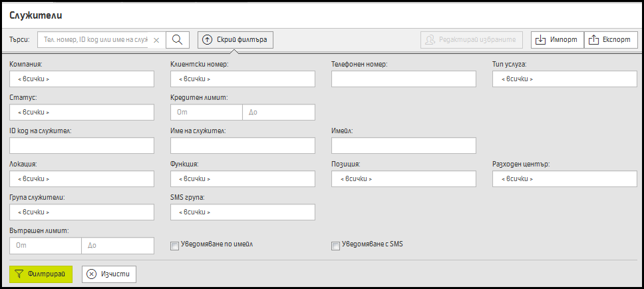Open the Статус dropdown
Image resolution: width=644 pixels, height=289 pixels.
pos(82,113)
